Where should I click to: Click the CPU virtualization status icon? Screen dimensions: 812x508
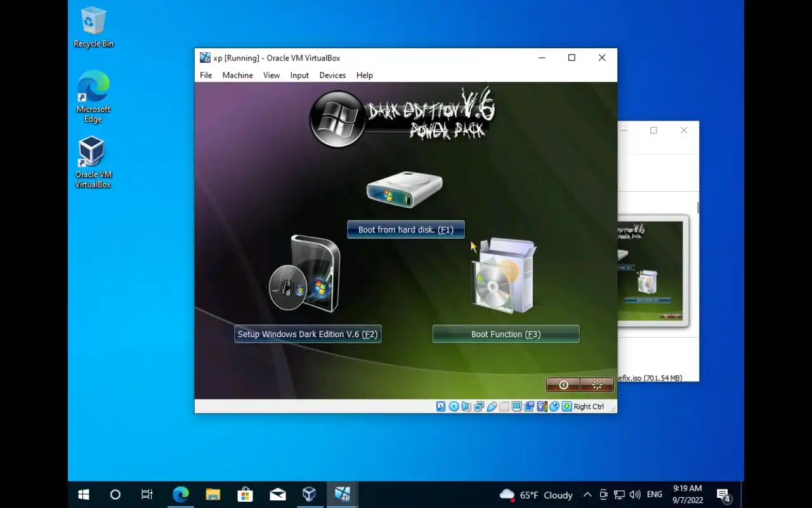click(x=541, y=406)
